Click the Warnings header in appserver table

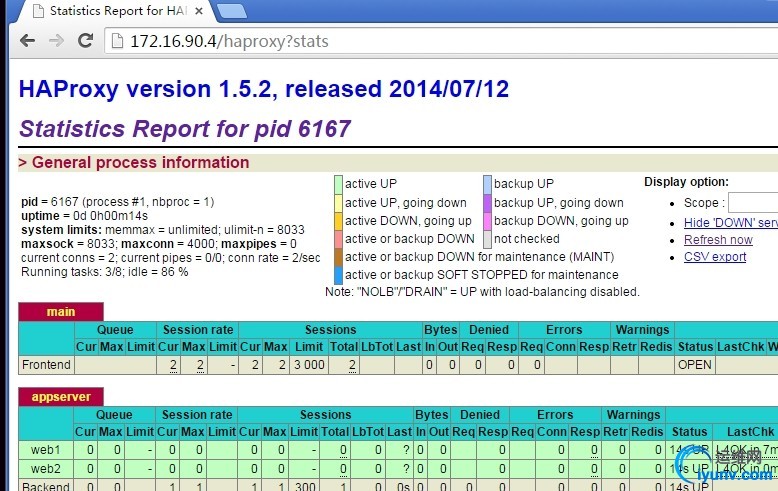[x=634, y=415]
